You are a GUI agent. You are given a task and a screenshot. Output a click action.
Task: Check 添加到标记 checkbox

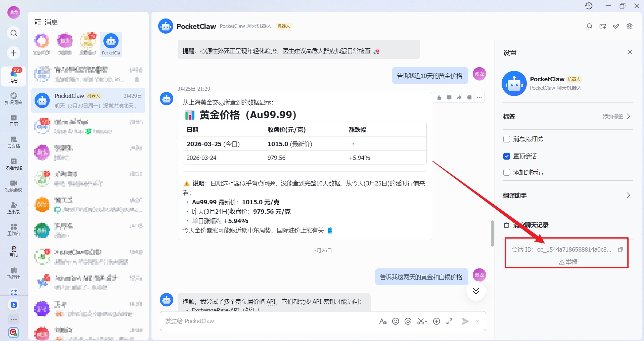click(x=507, y=172)
